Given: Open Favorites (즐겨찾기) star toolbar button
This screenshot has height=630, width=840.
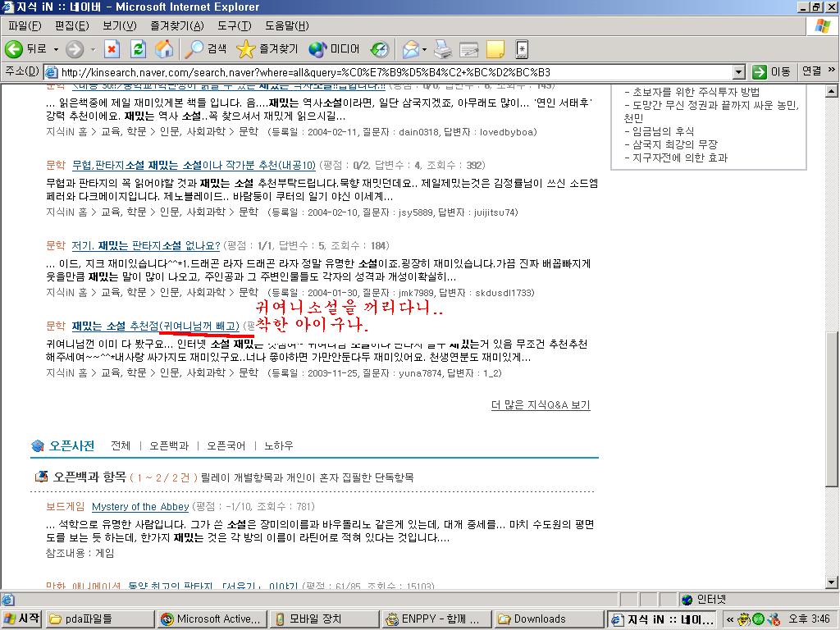Looking at the screenshot, I should (x=267, y=49).
